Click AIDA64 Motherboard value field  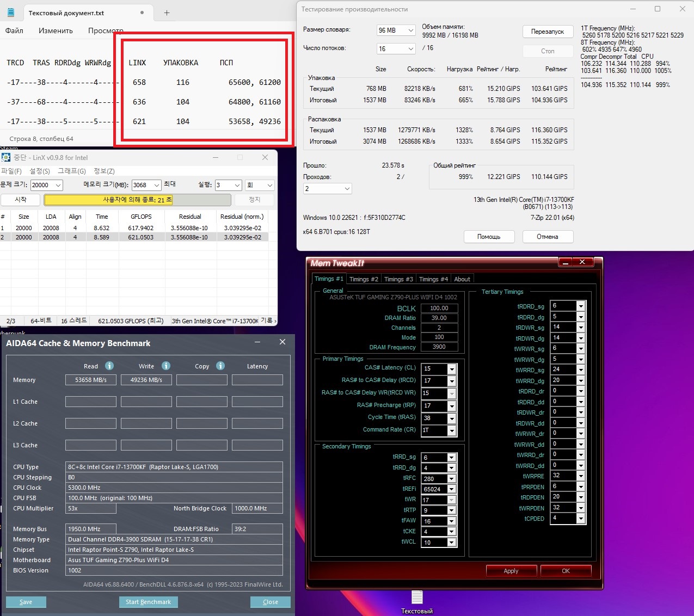tap(174, 560)
